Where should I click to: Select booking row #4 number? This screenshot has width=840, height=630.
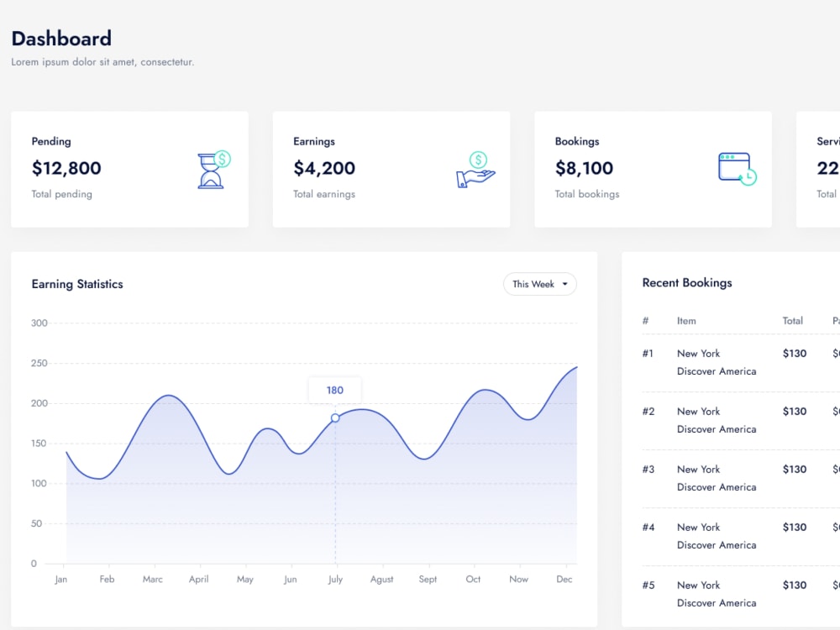pyautogui.click(x=648, y=528)
